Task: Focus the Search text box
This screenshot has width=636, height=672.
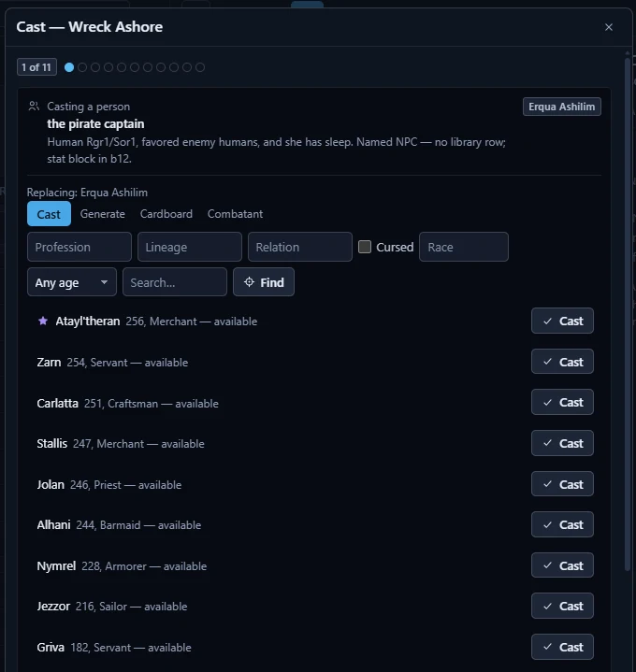Action: point(175,282)
